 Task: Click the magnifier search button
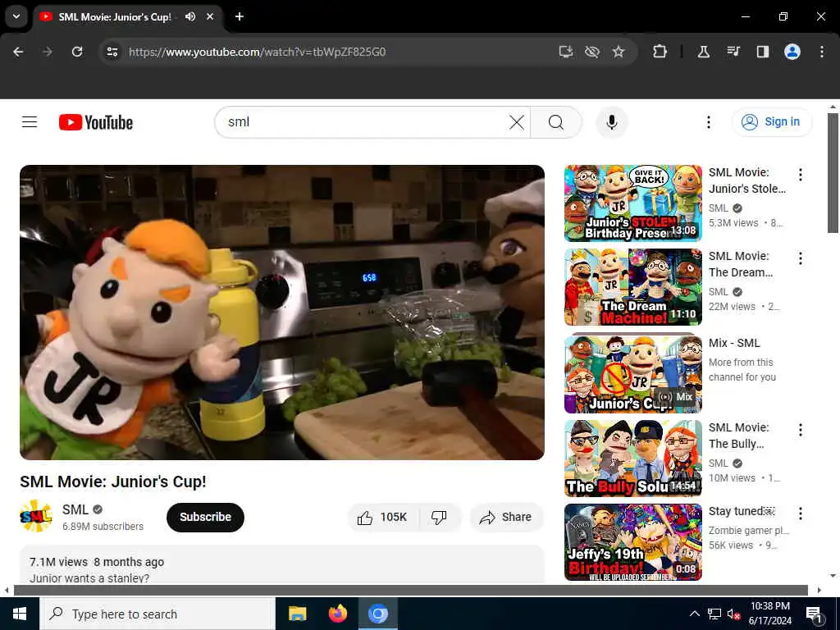556,122
